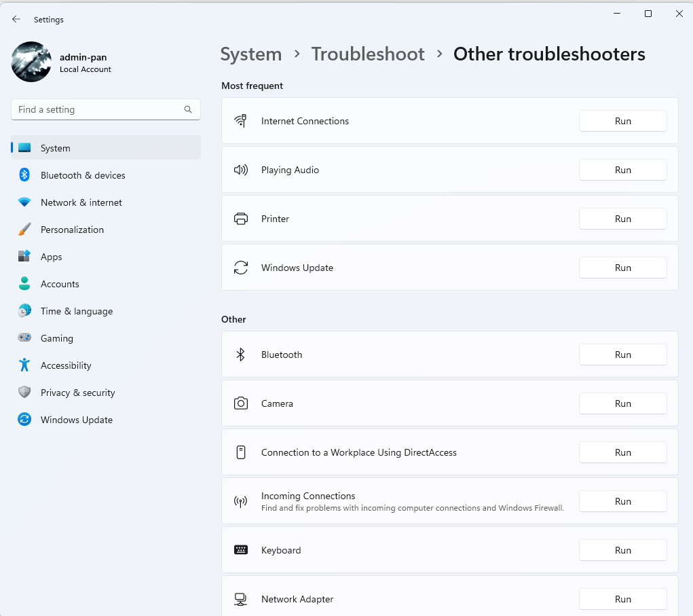Image resolution: width=693 pixels, height=616 pixels.
Task: Click the Accounts person icon
Action: click(x=24, y=283)
